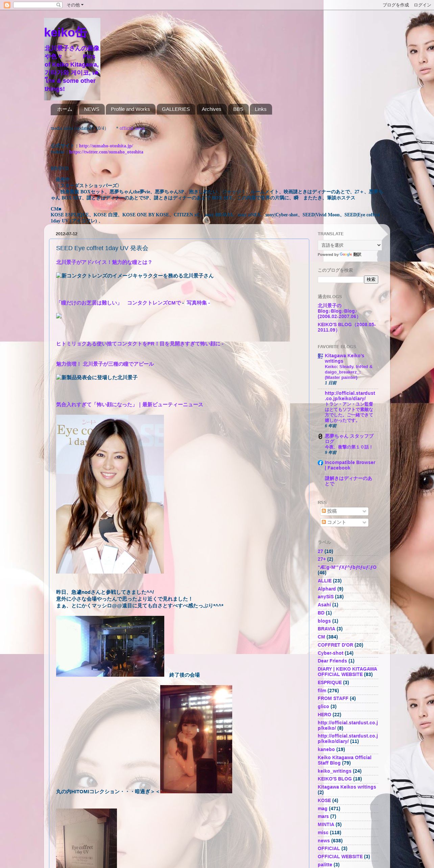The image size is (434, 868).
Task: Click the navbar search magnifier icon
Action: click(x=59, y=5)
